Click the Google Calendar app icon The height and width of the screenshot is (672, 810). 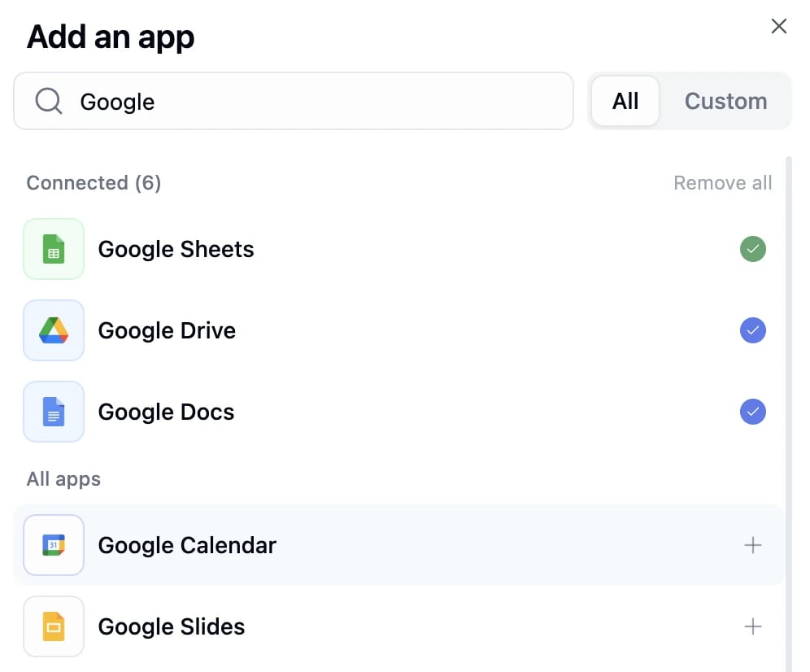[x=54, y=545]
